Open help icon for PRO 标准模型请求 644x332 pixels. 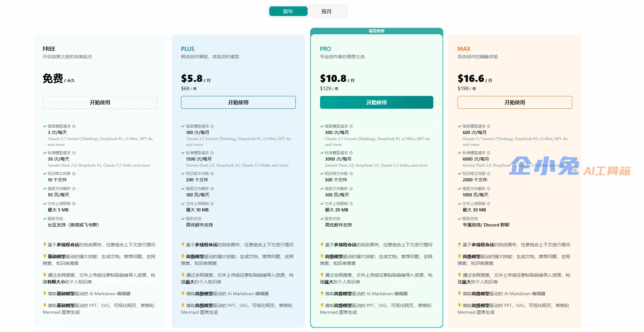[x=351, y=153]
